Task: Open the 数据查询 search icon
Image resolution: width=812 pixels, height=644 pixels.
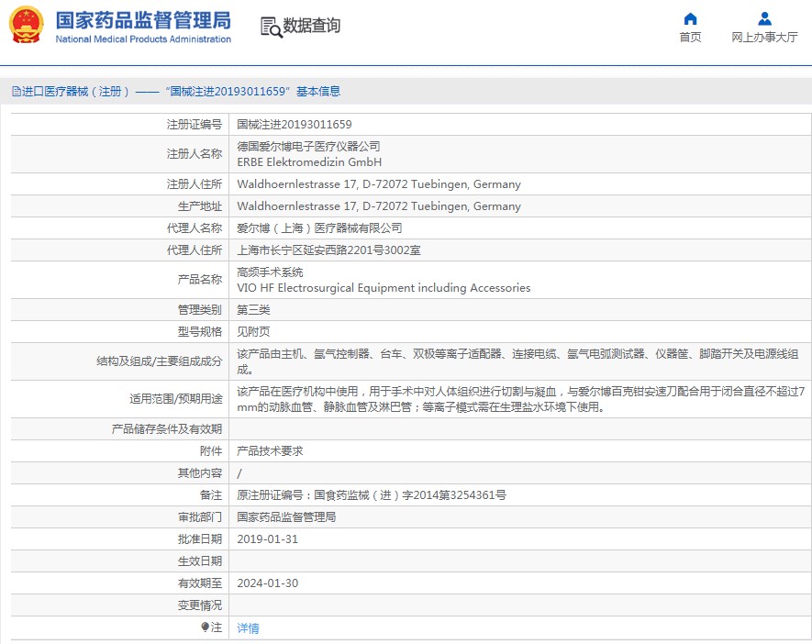Action: pyautogui.click(x=272, y=27)
